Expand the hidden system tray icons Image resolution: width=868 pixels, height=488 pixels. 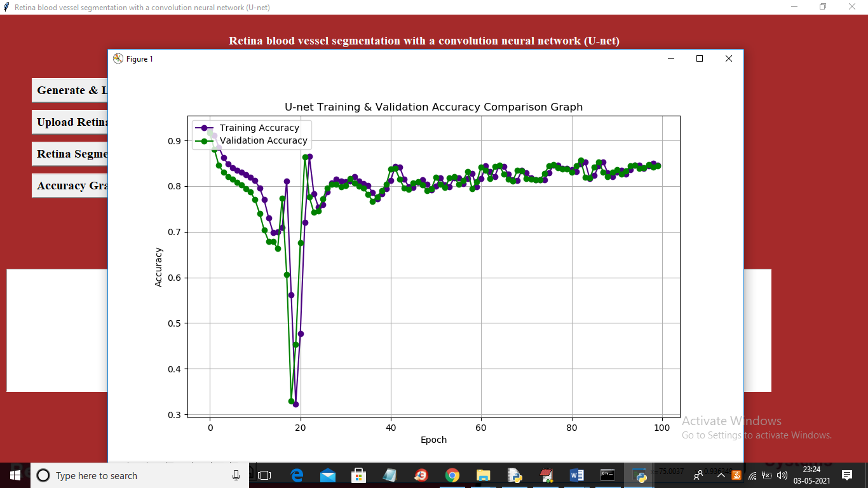pos(721,475)
